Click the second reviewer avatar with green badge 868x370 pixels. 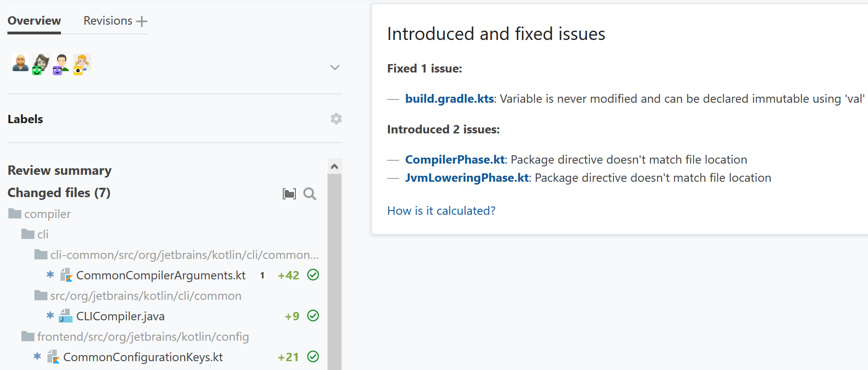click(x=41, y=64)
